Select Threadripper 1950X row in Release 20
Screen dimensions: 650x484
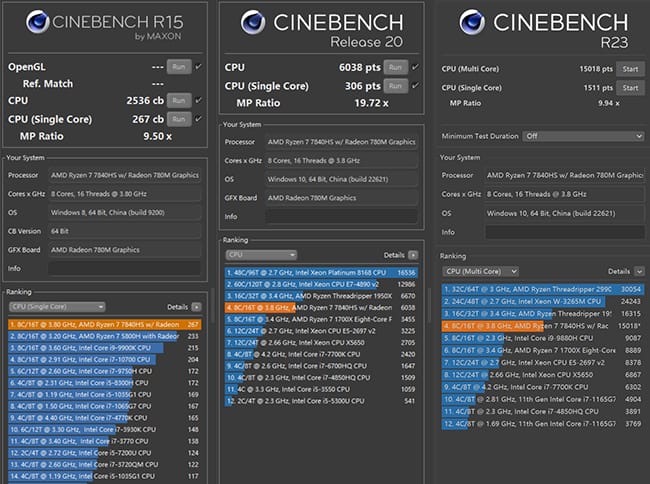click(321, 296)
